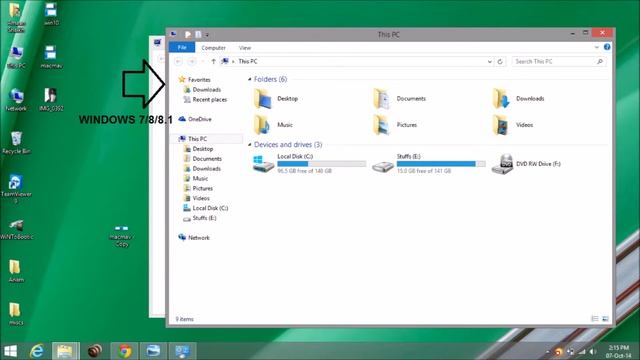Click volume icon in system tray
This screenshot has width=640, height=360.
click(x=593, y=351)
